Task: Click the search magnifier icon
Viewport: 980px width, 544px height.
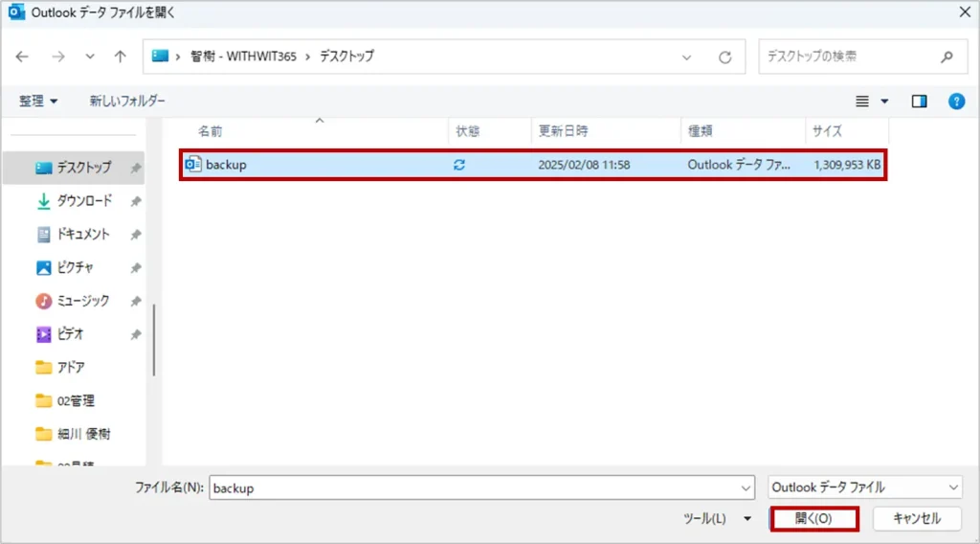Action: pyautogui.click(x=947, y=57)
